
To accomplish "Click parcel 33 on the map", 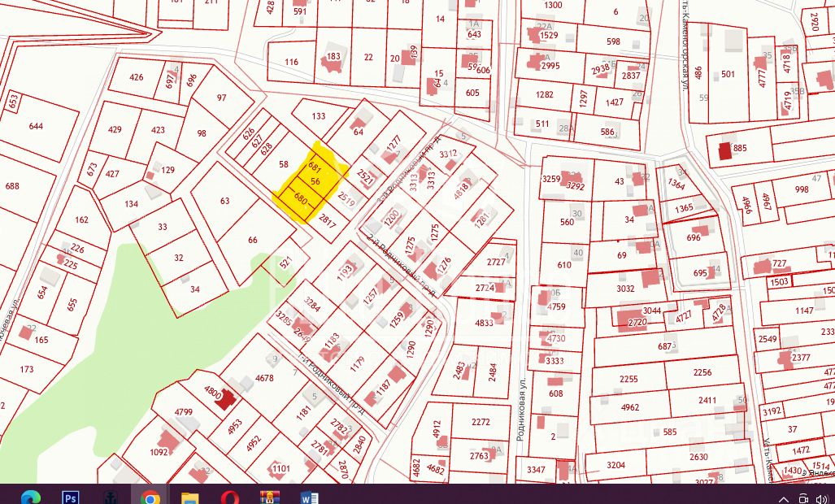I will pyautogui.click(x=163, y=227).
